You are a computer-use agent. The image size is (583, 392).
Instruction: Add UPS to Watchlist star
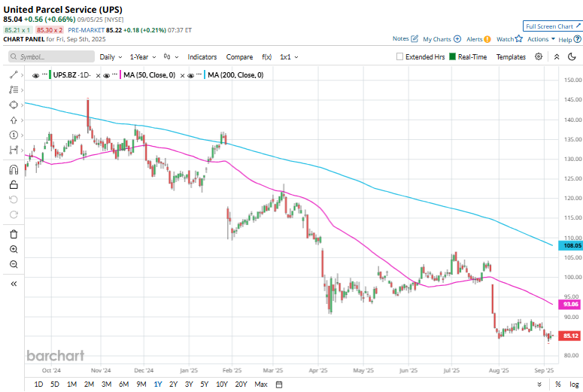point(518,38)
